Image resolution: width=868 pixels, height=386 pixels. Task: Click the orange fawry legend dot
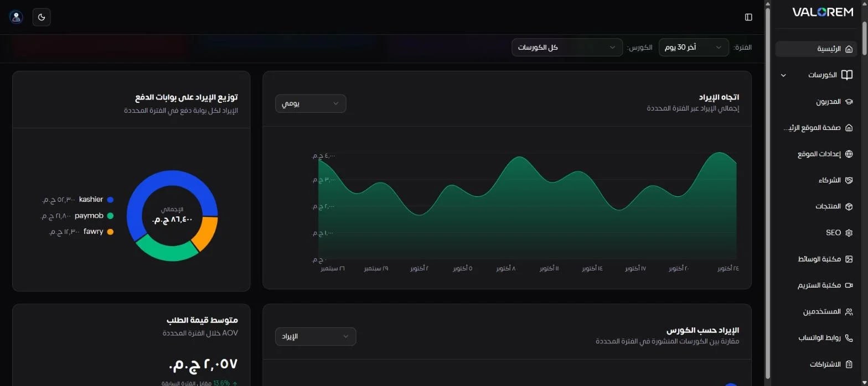tap(110, 232)
